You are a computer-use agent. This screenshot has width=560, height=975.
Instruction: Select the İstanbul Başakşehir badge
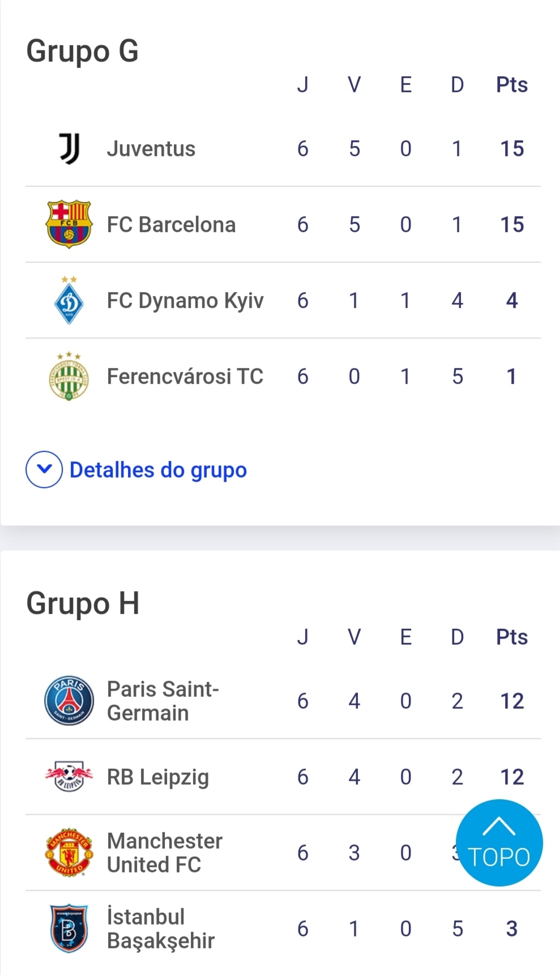click(69, 929)
